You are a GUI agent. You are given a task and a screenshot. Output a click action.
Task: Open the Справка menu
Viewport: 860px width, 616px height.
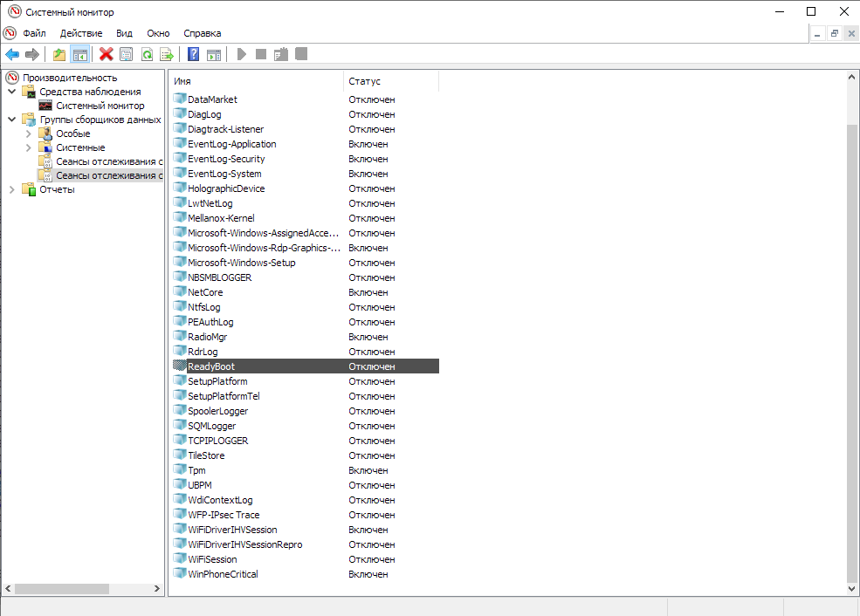203,33
